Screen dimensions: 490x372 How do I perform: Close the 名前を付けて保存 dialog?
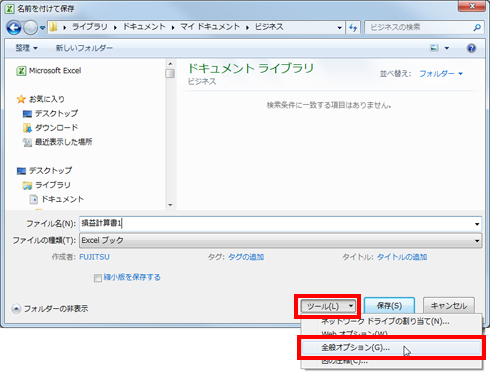(472, 6)
